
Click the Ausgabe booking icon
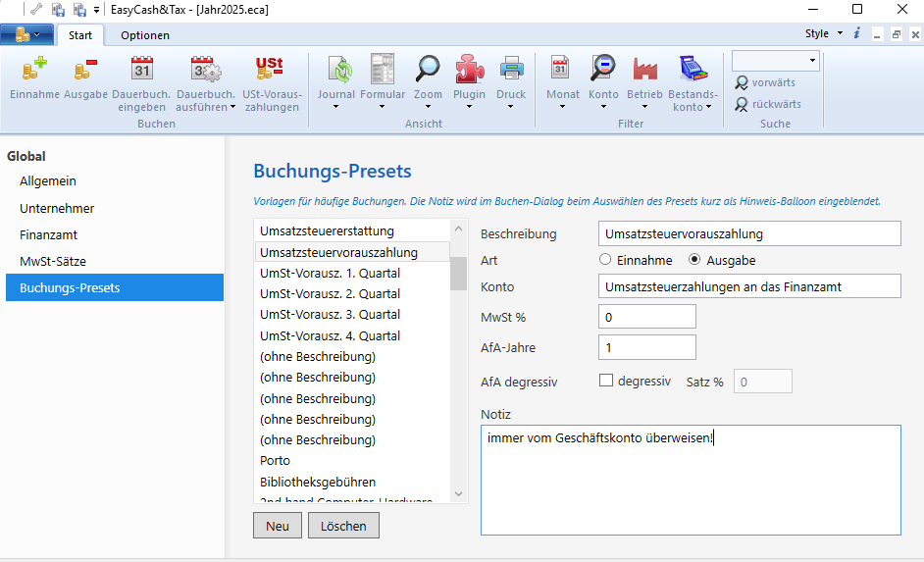tap(85, 69)
